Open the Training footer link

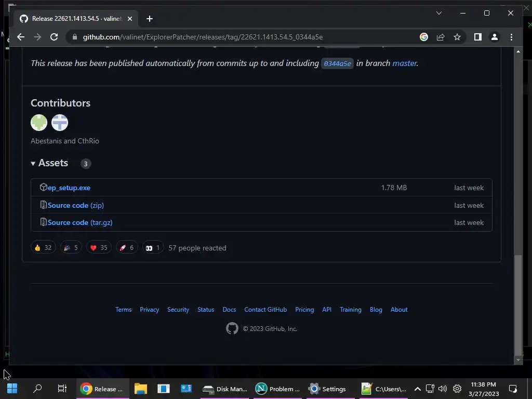coord(351,310)
